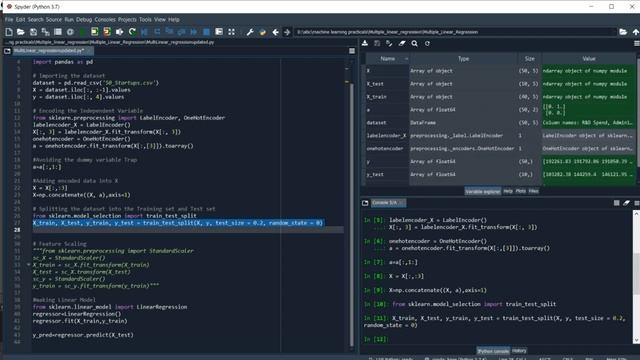This screenshot has width=640, height=360.
Task: Remove all variables eraser icon
Action: pyautogui.click(x=402, y=43)
